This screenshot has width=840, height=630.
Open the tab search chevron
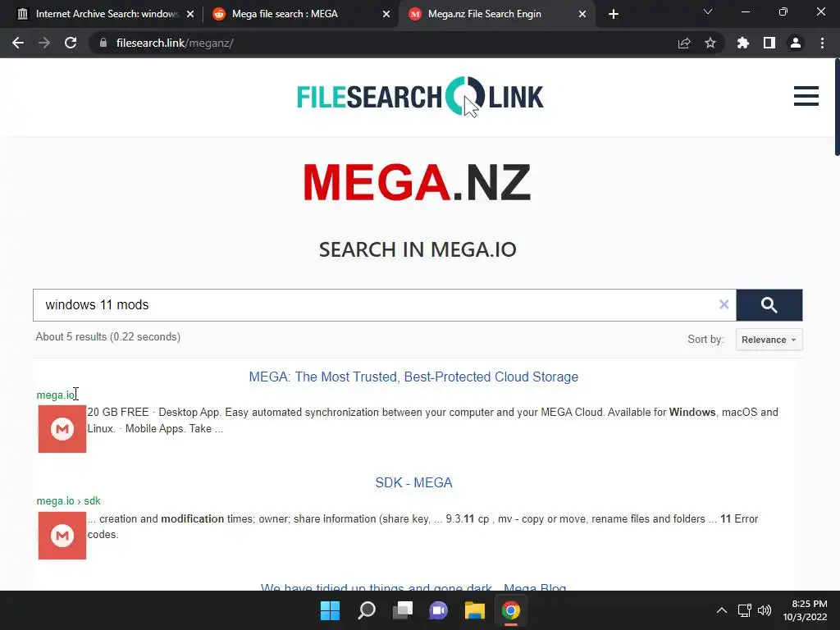pyautogui.click(x=708, y=11)
